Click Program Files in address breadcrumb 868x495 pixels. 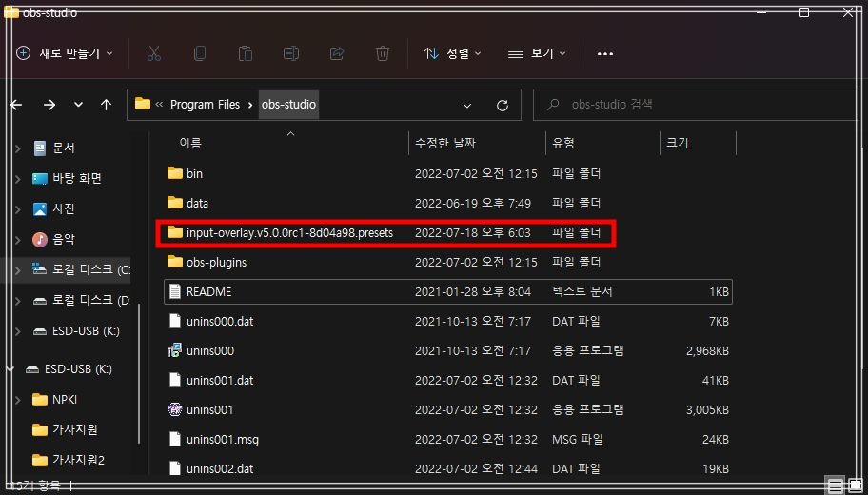(x=205, y=104)
